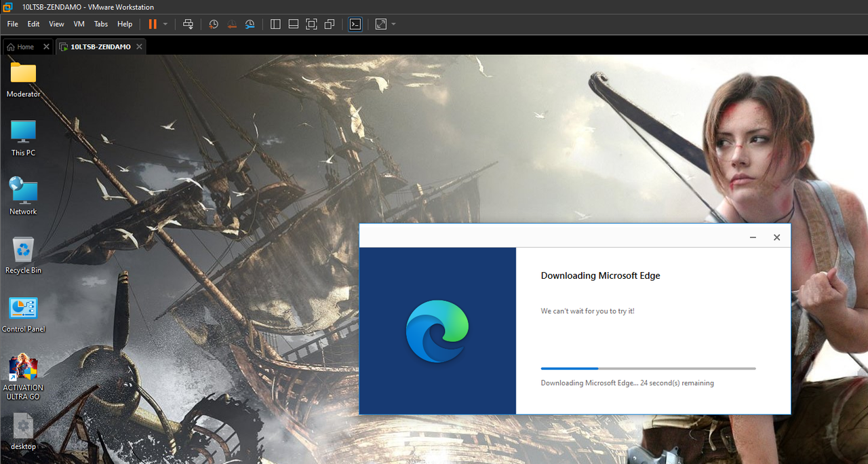Select the Control Panel desktop icon

pos(23,314)
